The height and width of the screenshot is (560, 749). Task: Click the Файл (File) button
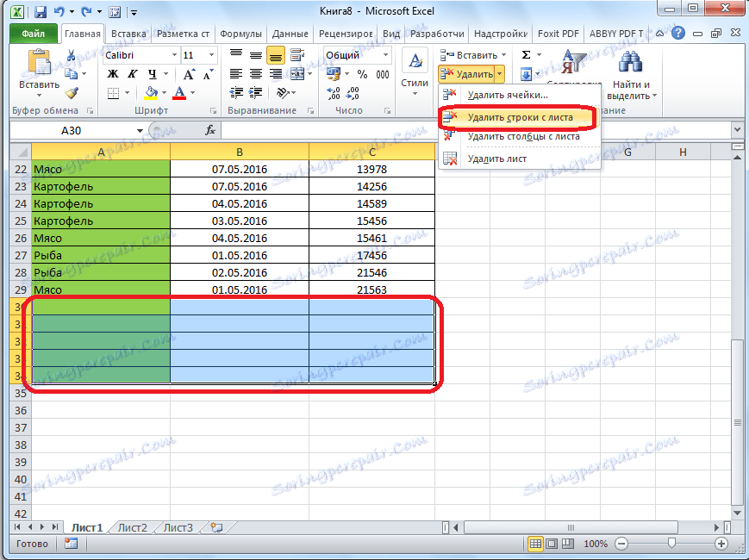[x=34, y=34]
